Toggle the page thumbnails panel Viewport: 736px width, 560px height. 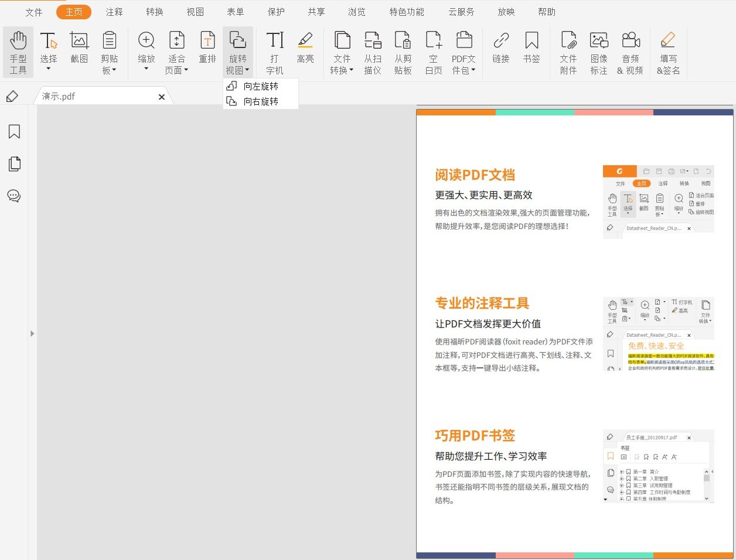point(13,163)
